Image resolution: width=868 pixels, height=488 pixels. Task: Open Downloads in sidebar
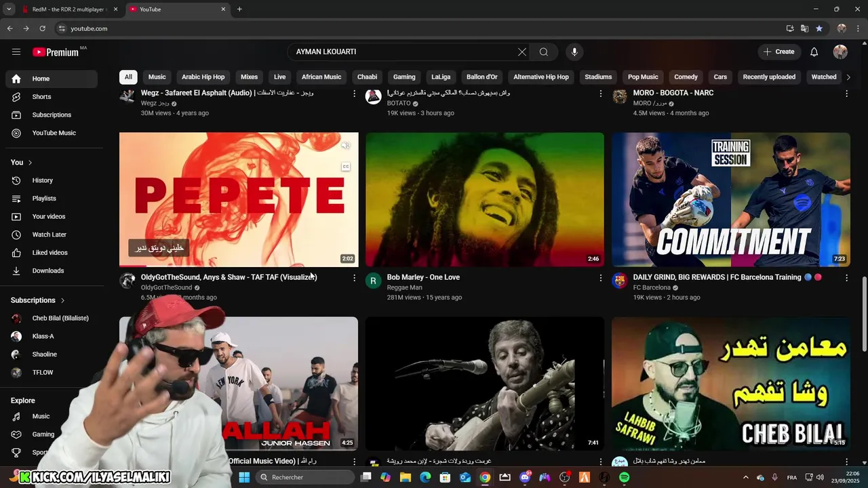point(52,270)
